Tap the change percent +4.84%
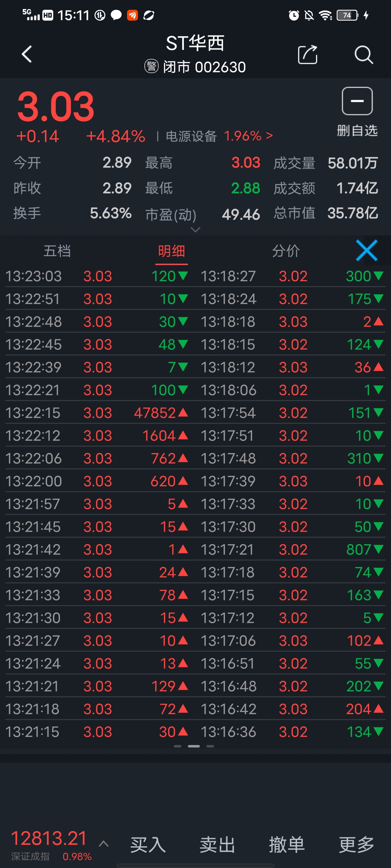This screenshot has width=391, height=868. (115, 136)
